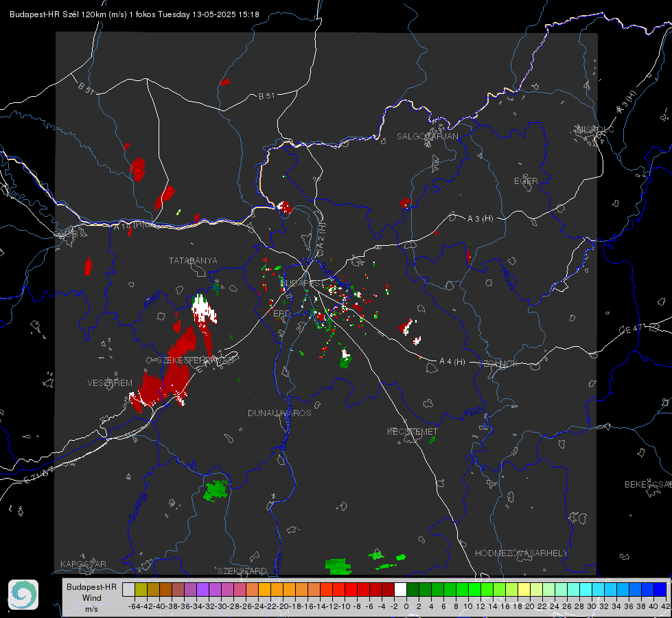Image resolution: width=672 pixels, height=618 pixels.
Task: Select the HÓDMEZŐVÁSÁRHELY city label
Action: click(x=522, y=553)
